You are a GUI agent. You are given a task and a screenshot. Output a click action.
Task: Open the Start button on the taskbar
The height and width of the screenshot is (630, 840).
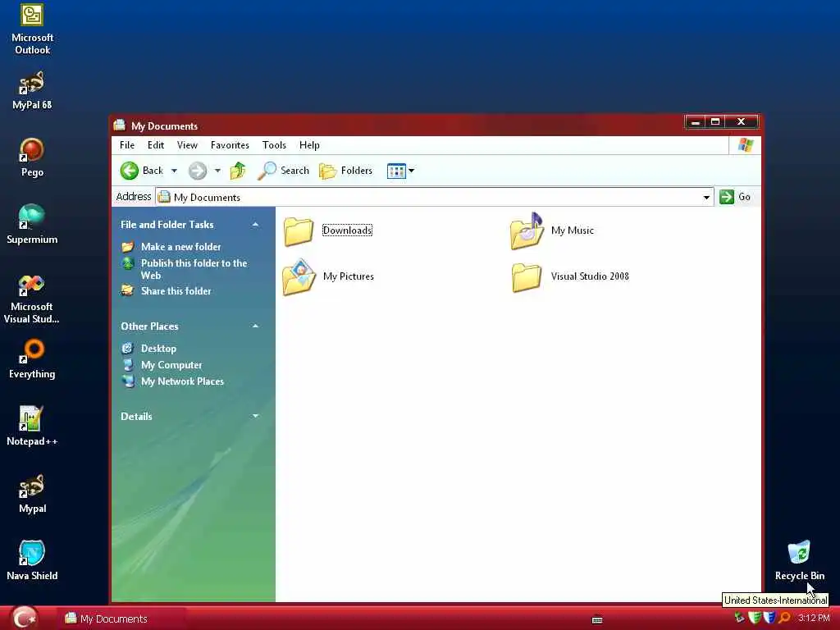point(24,618)
